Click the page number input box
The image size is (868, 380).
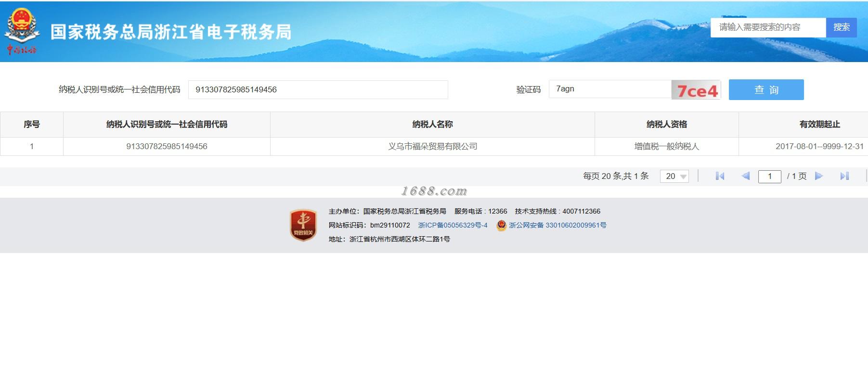[x=769, y=177]
